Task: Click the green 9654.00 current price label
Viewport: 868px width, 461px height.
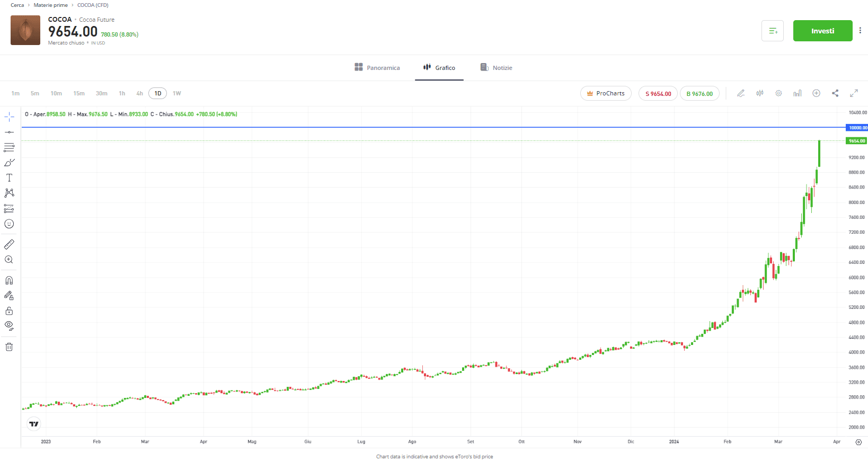Action: pos(856,141)
